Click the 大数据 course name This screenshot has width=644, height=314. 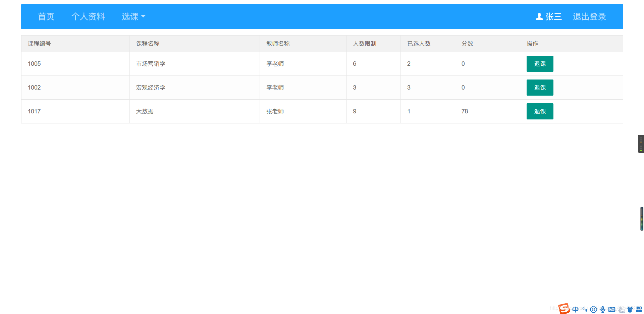[x=145, y=111]
